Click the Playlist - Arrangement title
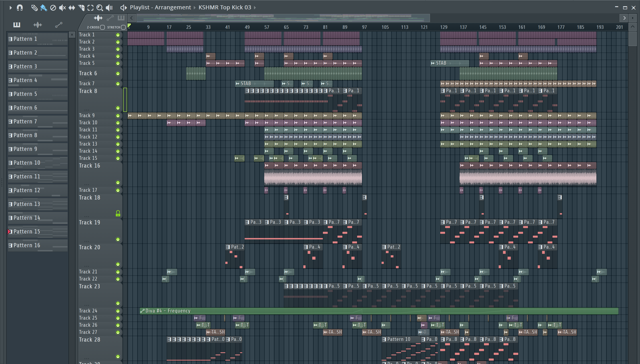The image size is (640, 364). (160, 7)
